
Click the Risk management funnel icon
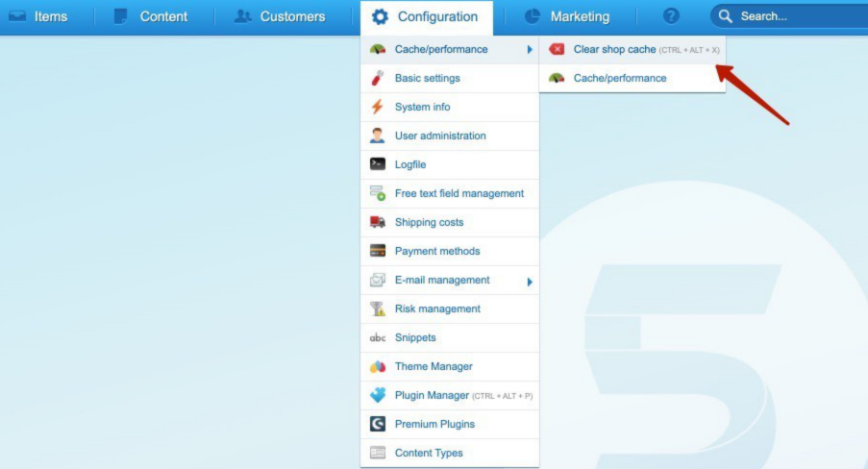pyautogui.click(x=378, y=309)
